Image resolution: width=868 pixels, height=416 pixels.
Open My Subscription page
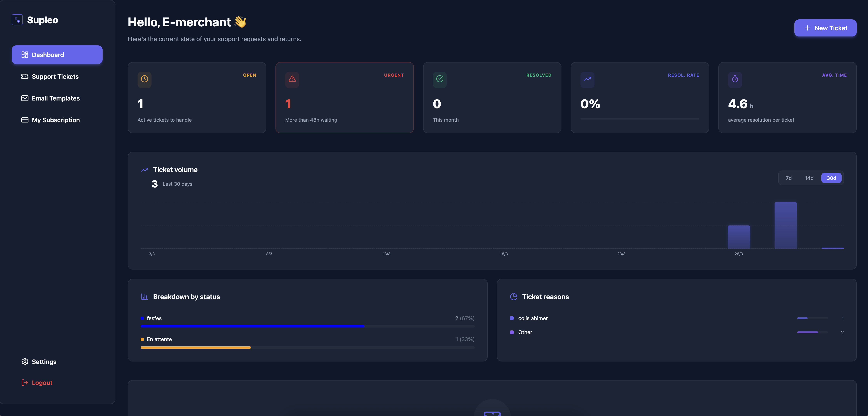tap(56, 120)
